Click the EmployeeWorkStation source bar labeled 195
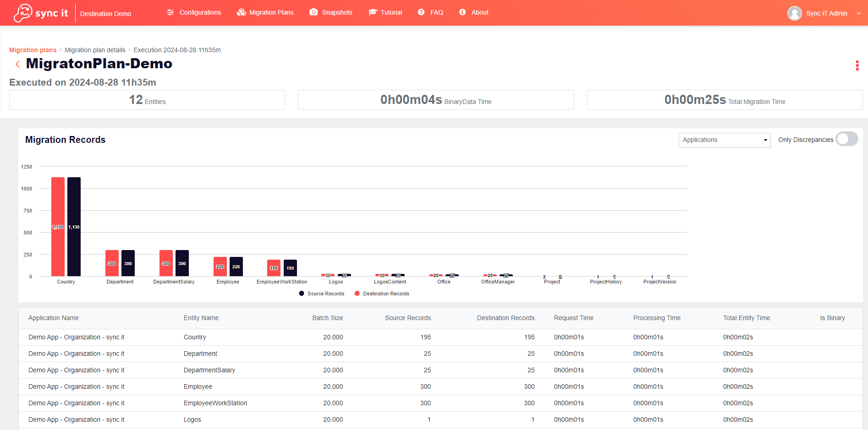This screenshot has height=430, width=868. (x=290, y=268)
